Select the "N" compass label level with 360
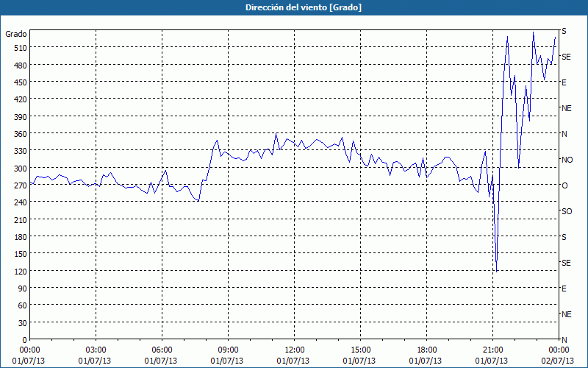Image resolution: width=588 pixels, height=368 pixels. (564, 134)
